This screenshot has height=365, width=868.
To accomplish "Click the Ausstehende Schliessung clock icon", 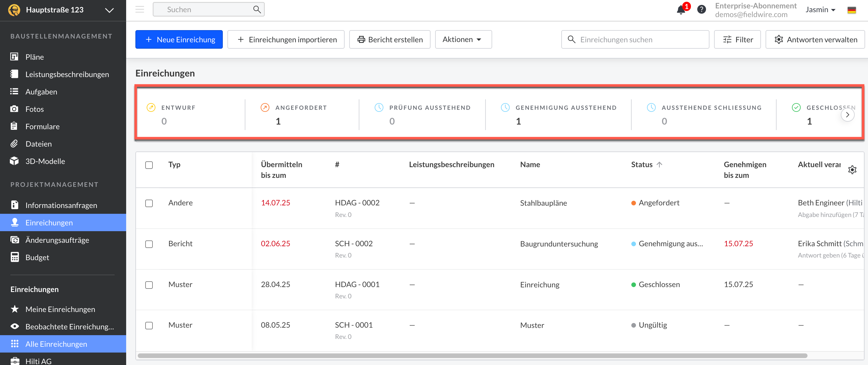I will [651, 107].
